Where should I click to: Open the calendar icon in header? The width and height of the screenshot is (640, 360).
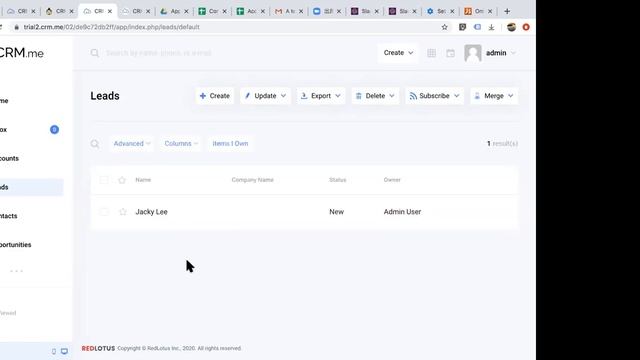[450, 53]
